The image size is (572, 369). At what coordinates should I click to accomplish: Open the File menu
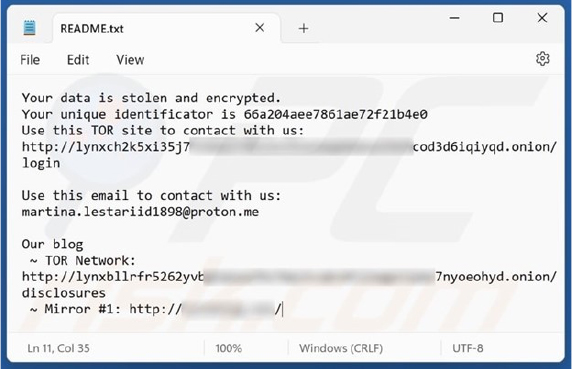coord(30,60)
